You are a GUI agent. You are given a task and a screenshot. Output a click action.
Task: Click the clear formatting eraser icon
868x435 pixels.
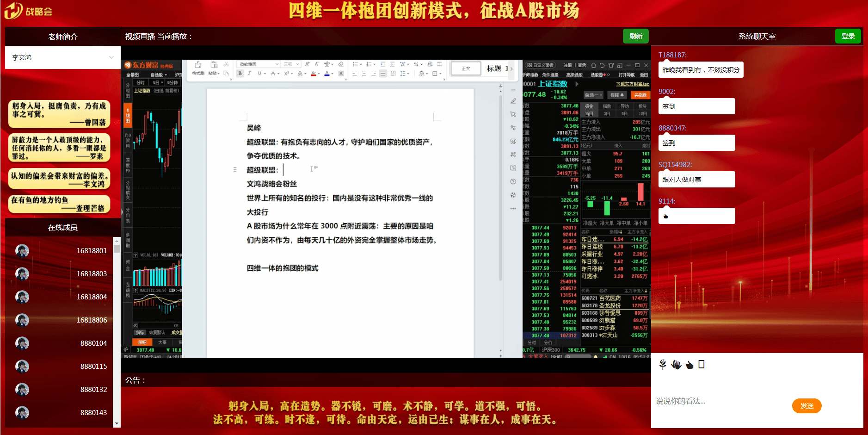[x=341, y=64]
